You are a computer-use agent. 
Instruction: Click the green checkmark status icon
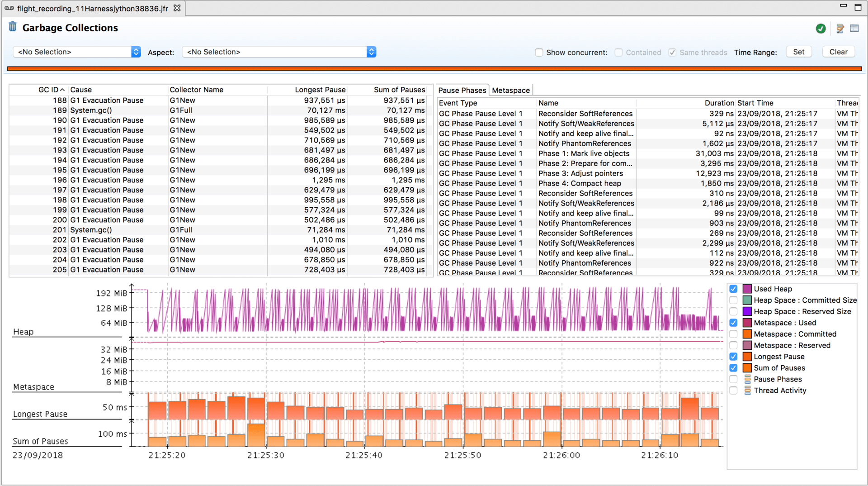click(x=821, y=29)
